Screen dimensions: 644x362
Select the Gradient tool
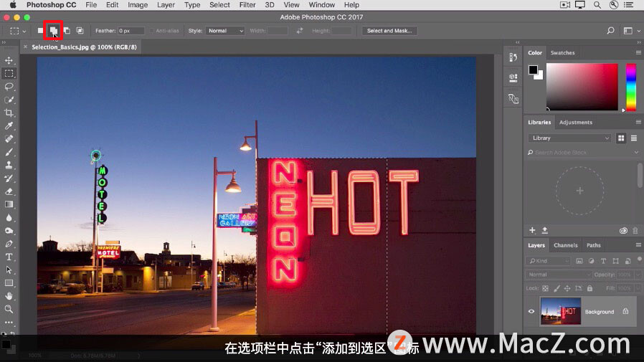click(x=9, y=204)
